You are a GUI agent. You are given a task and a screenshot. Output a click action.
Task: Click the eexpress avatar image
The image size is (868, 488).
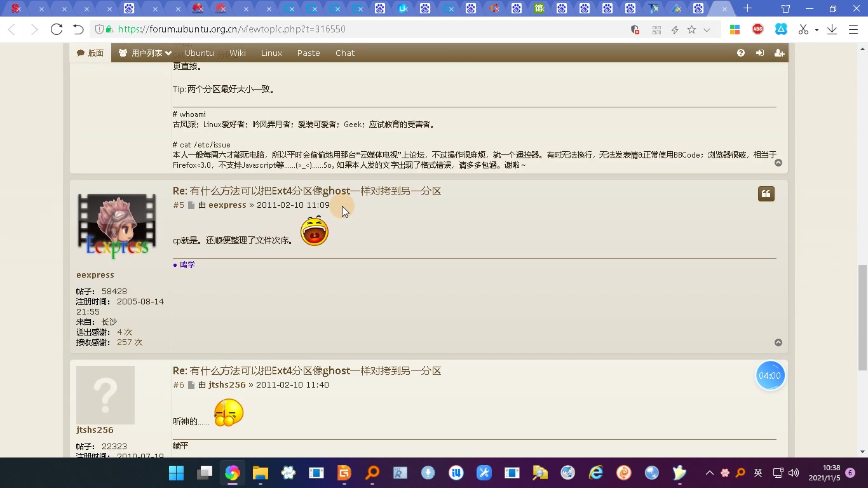116,226
